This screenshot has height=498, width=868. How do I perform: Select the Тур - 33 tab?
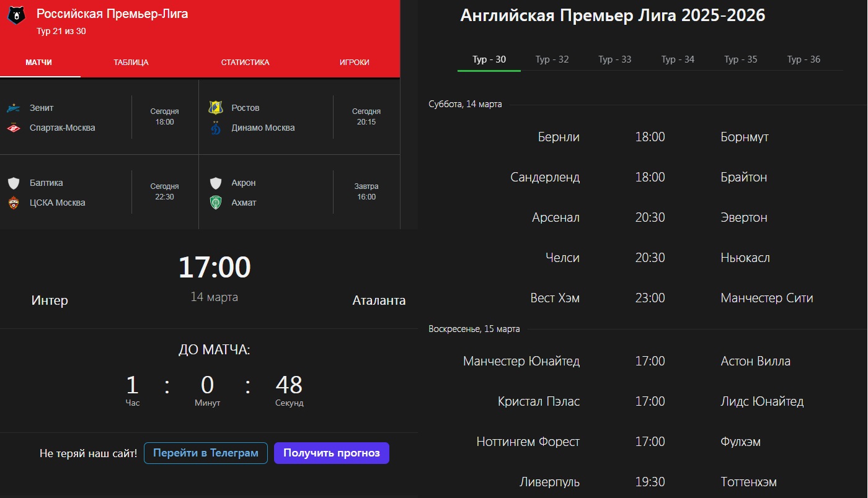[x=614, y=59]
